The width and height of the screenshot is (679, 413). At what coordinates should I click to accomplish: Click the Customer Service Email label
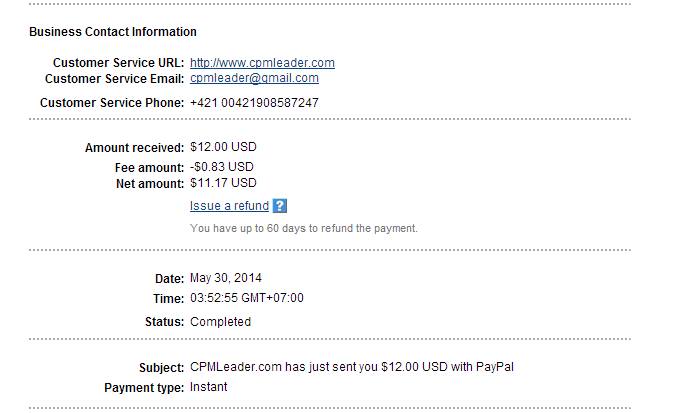114,79
